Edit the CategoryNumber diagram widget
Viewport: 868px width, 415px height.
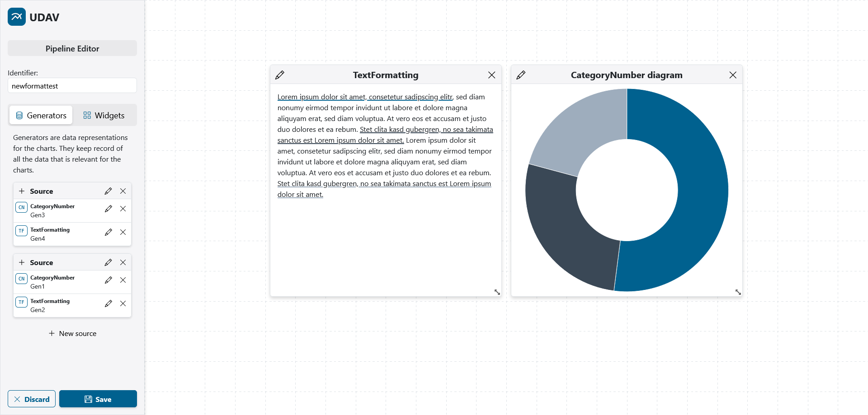(x=521, y=75)
